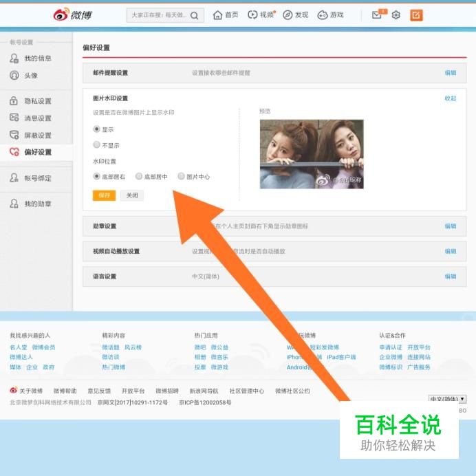Open the 微话题 footer link
Viewport: 476px width, 476px height.
[x=111, y=347]
